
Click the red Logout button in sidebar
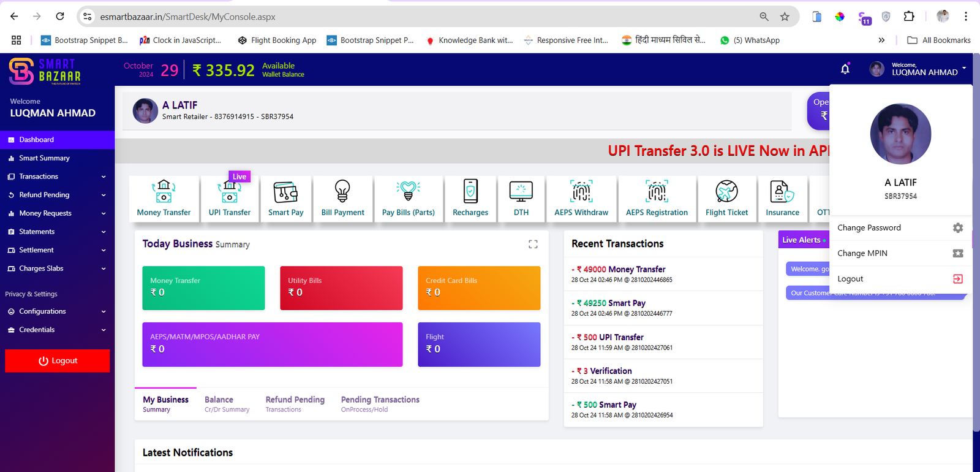(58, 361)
